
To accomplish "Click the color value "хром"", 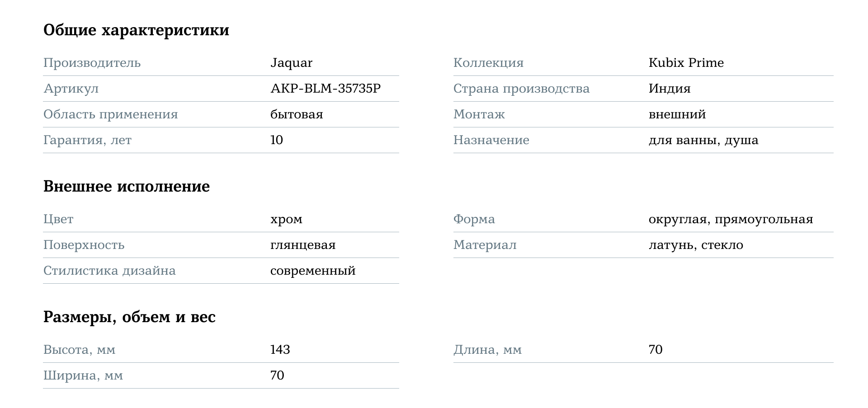I will click(x=286, y=219).
